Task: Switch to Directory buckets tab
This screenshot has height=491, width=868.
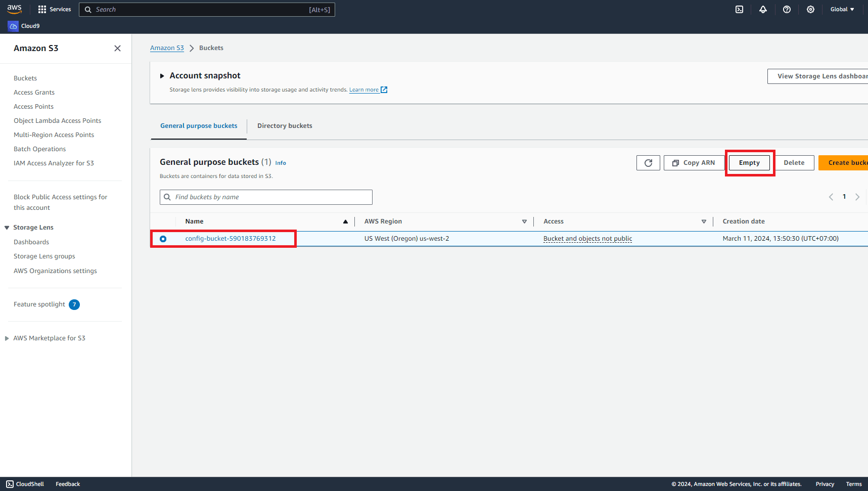Action: [285, 126]
